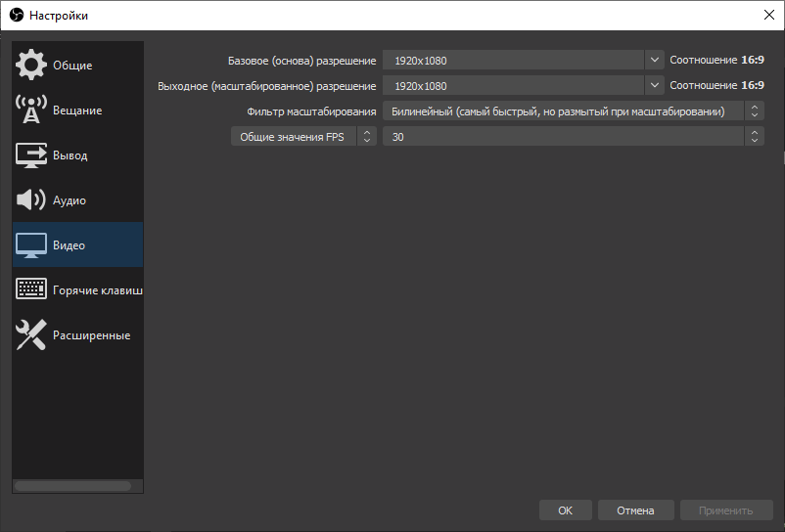Switch FPS type using Общие значения FPS selector
785x532 pixels.
tap(302, 137)
